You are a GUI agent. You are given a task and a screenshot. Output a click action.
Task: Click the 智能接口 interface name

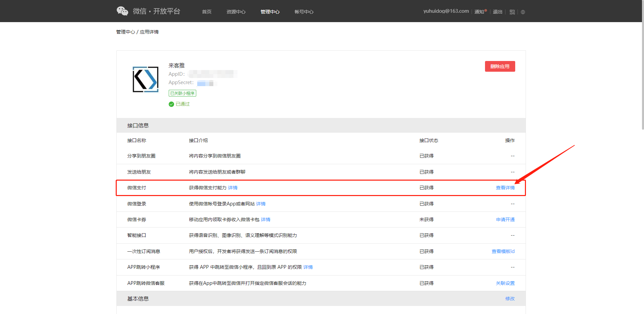137,235
